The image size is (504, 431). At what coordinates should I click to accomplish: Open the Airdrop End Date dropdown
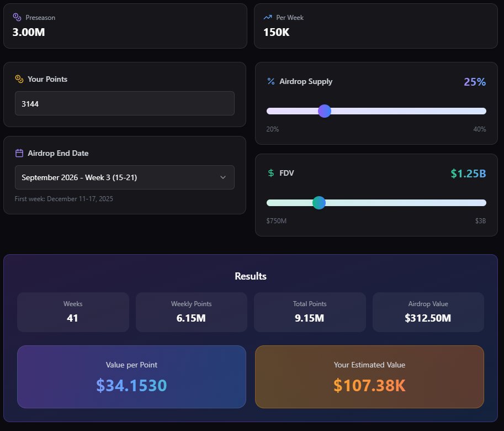pyautogui.click(x=125, y=177)
